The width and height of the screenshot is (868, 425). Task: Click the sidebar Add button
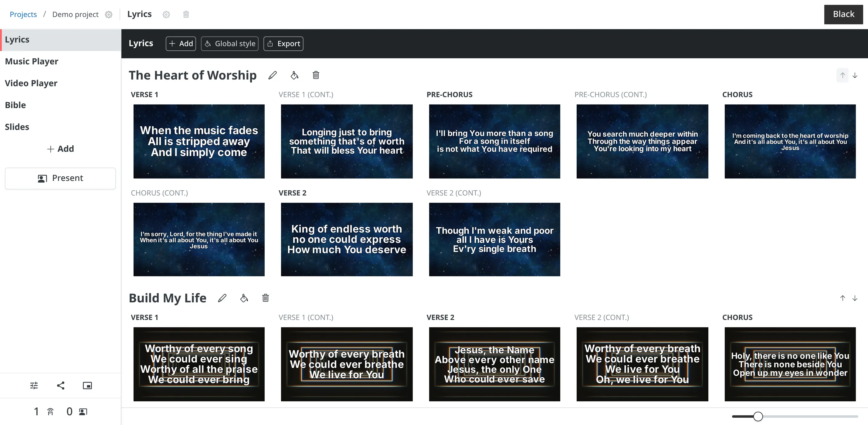[x=60, y=149]
